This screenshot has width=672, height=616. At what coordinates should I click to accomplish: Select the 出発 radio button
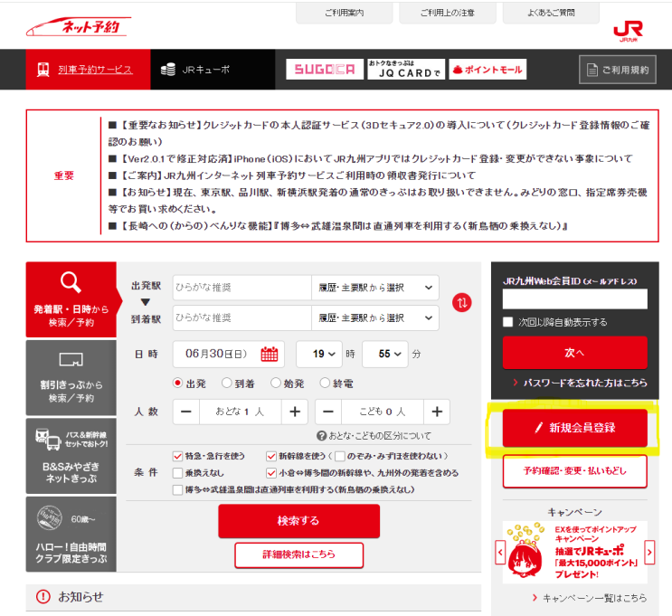tap(177, 383)
